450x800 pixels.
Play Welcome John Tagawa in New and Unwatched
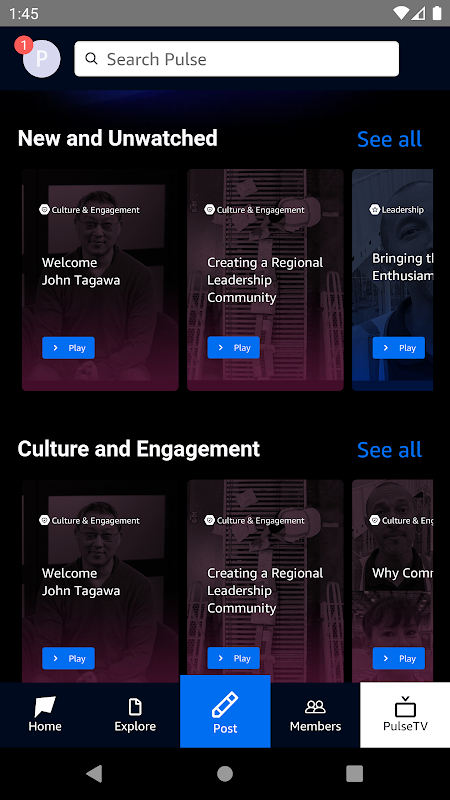(x=68, y=348)
